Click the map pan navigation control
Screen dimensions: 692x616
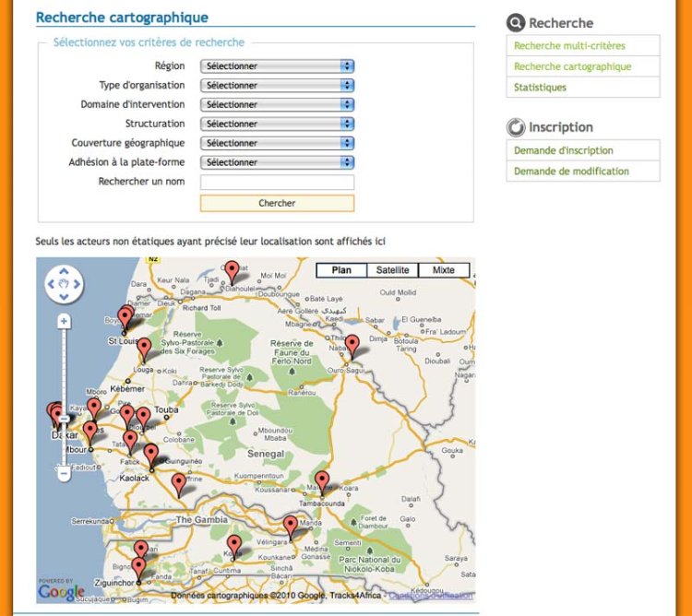click(64, 285)
